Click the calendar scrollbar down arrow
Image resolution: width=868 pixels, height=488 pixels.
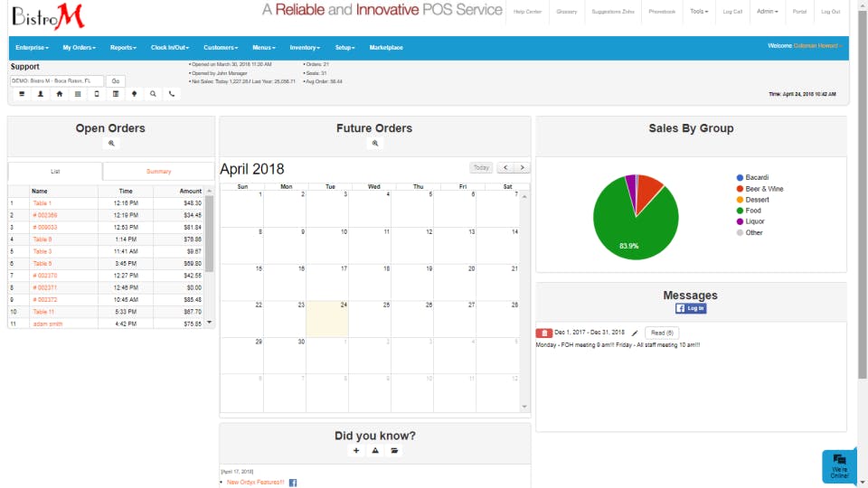524,407
